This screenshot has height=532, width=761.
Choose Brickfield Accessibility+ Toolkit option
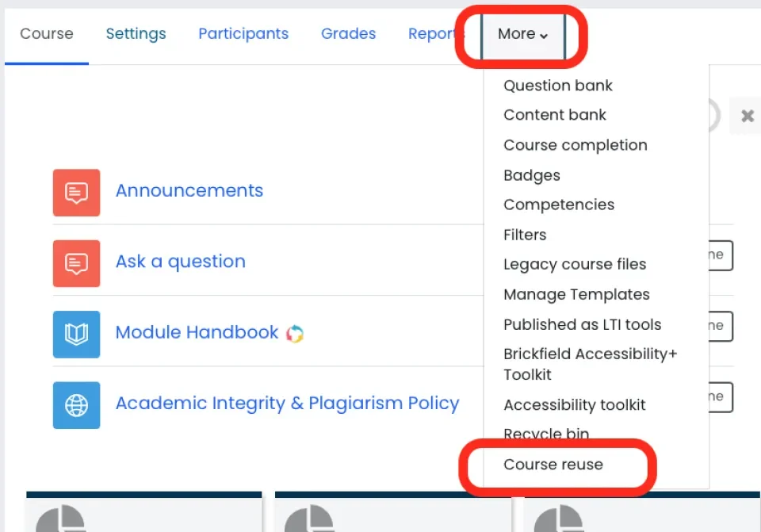coord(590,364)
